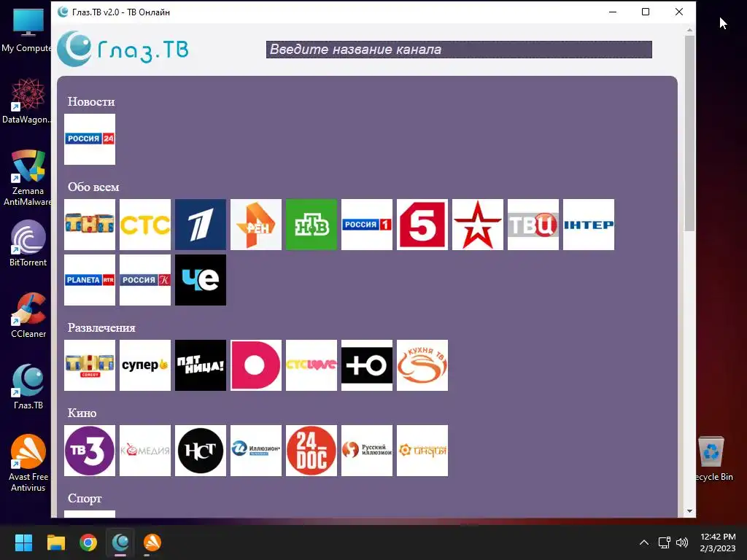This screenshot has width=747, height=560.
Task: Open the ТНТ channel under Обо всем
Action: [x=90, y=225]
